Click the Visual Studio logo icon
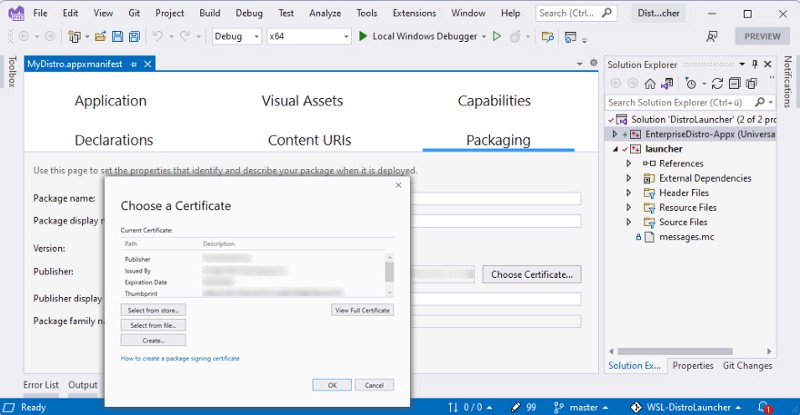800x415 pixels. point(16,13)
